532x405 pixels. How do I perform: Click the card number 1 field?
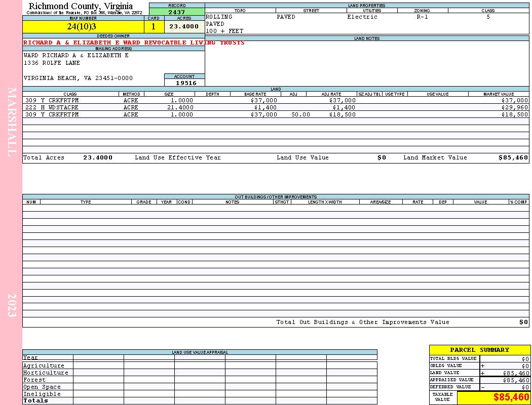[x=154, y=26]
